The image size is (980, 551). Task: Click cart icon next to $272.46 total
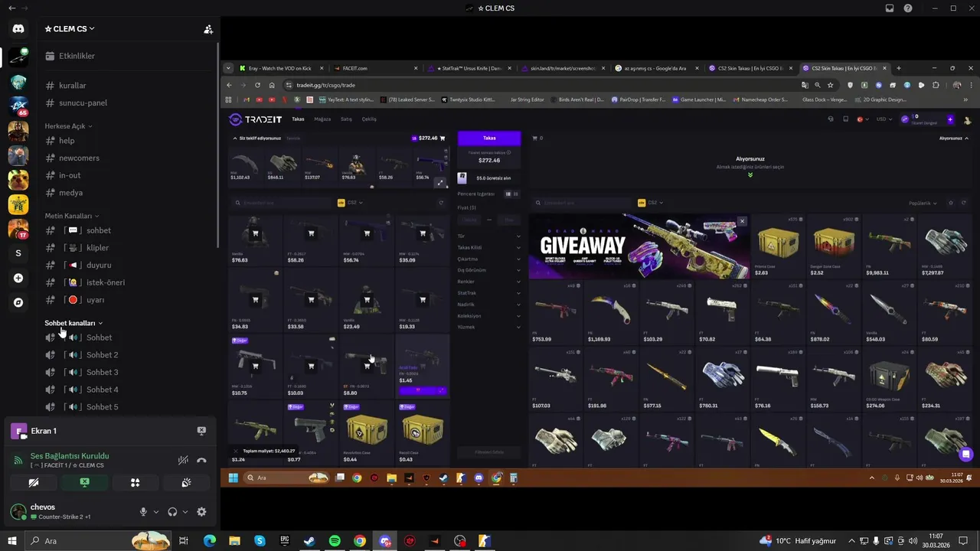[x=443, y=139]
